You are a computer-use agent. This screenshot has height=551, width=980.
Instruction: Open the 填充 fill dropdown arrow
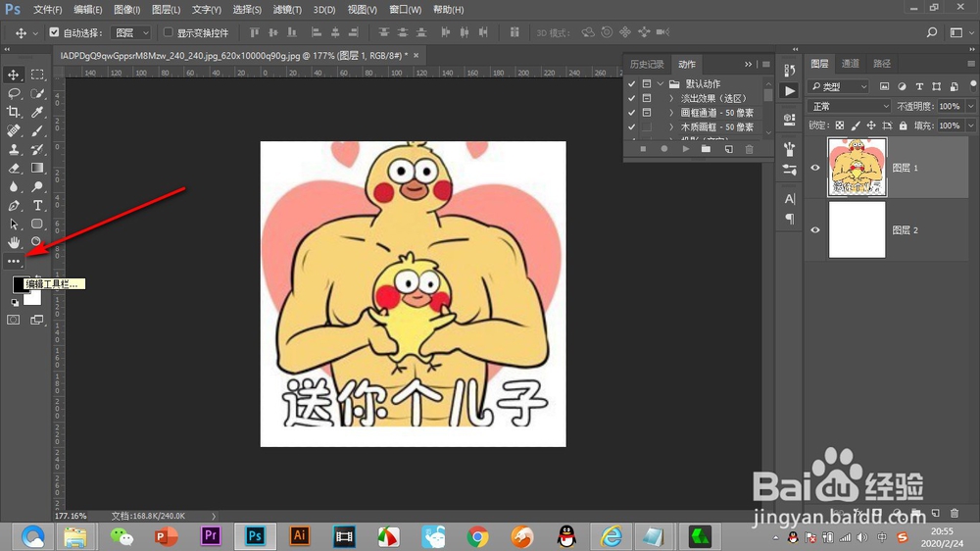(x=970, y=125)
